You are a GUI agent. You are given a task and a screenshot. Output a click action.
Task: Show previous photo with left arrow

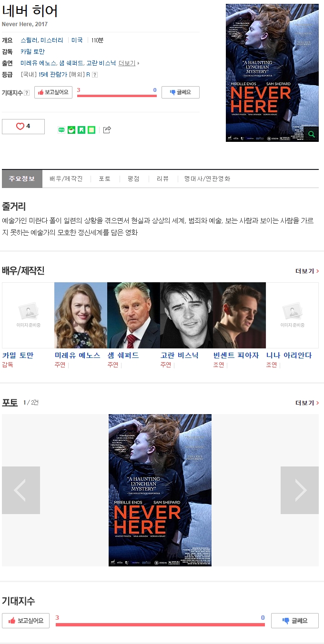(21, 490)
